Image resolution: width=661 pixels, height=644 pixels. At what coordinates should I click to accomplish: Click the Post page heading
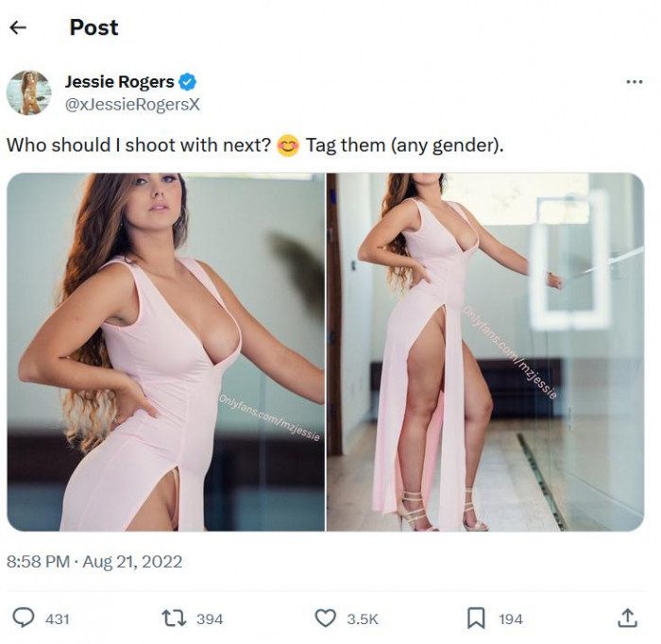coord(93,27)
